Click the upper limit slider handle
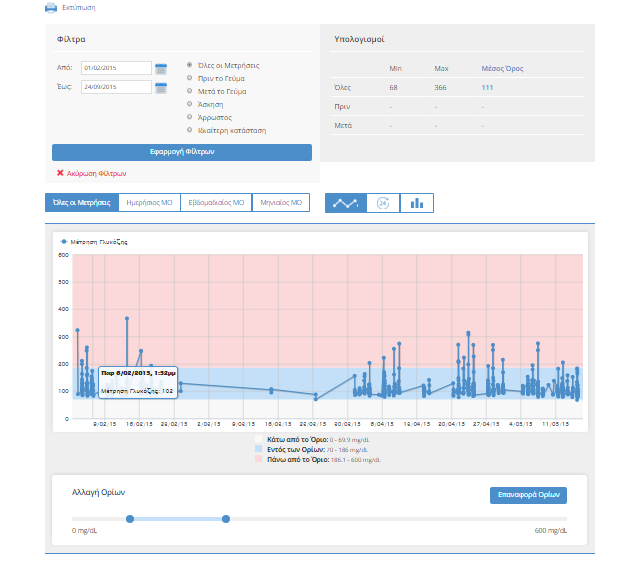Viewport: 625px width, 565px height. [226, 518]
